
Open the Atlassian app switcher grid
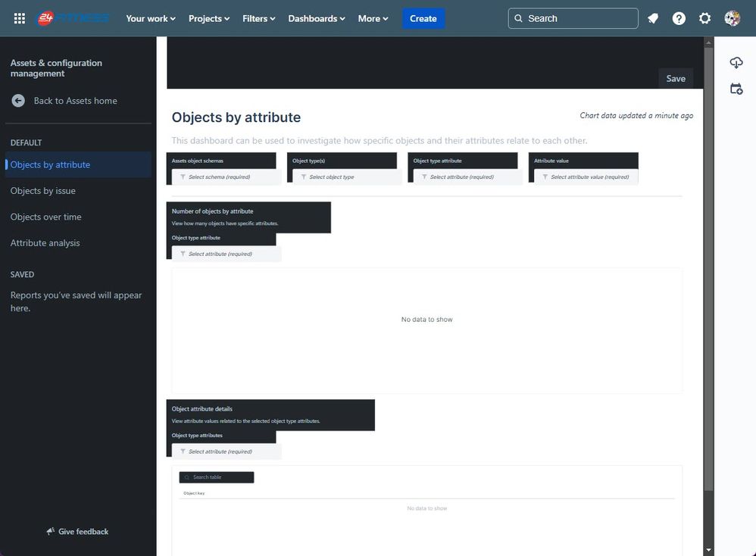tap(19, 17)
